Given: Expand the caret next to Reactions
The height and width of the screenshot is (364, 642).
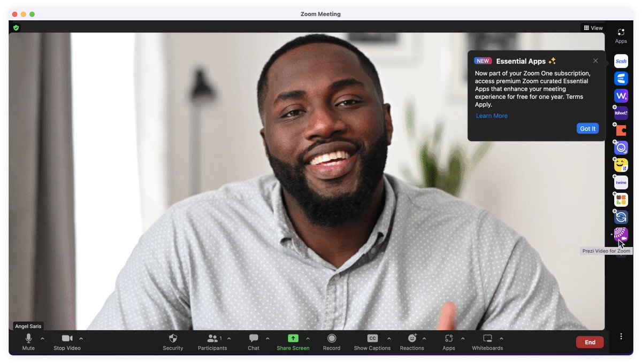Looking at the screenshot, I should tap(424, 338).
